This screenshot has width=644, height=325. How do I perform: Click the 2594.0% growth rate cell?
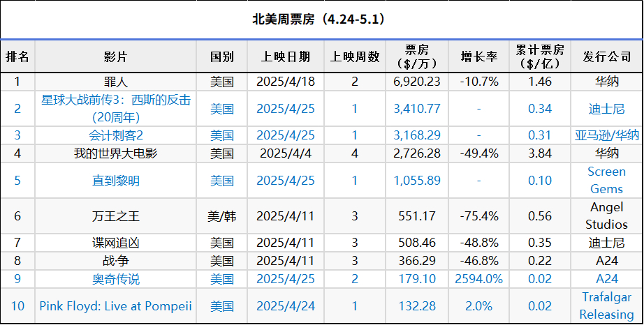[x=479, y=279]
